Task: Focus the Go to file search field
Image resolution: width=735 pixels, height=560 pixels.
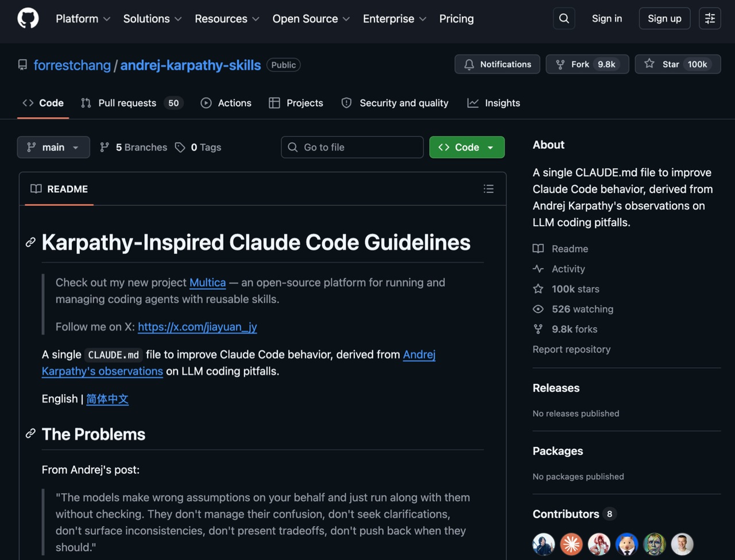Action: point(352,147)
